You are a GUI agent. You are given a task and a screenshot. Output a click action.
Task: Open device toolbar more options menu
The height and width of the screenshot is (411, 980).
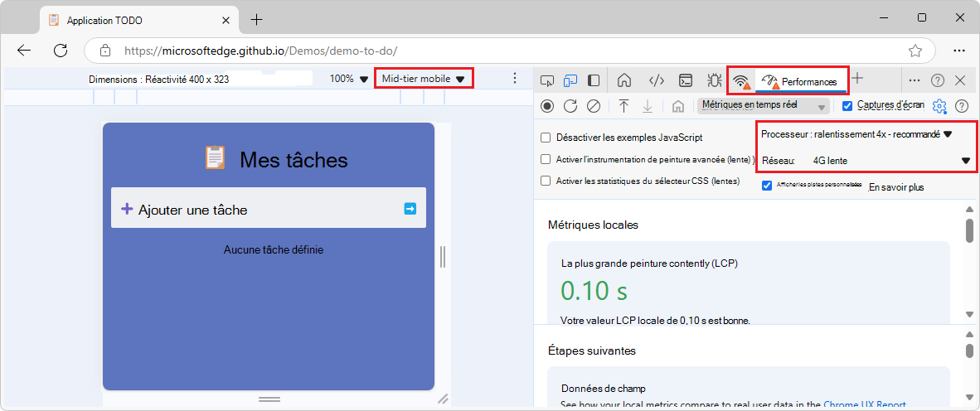point(514,78)
